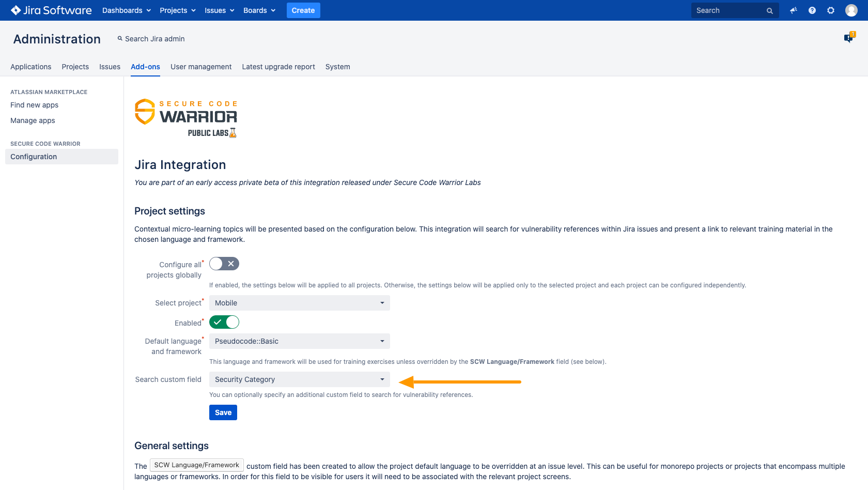Expand the Dashboards menu
Image resolution: width=868 pixels, height=490 pixels.
(127, 10)
